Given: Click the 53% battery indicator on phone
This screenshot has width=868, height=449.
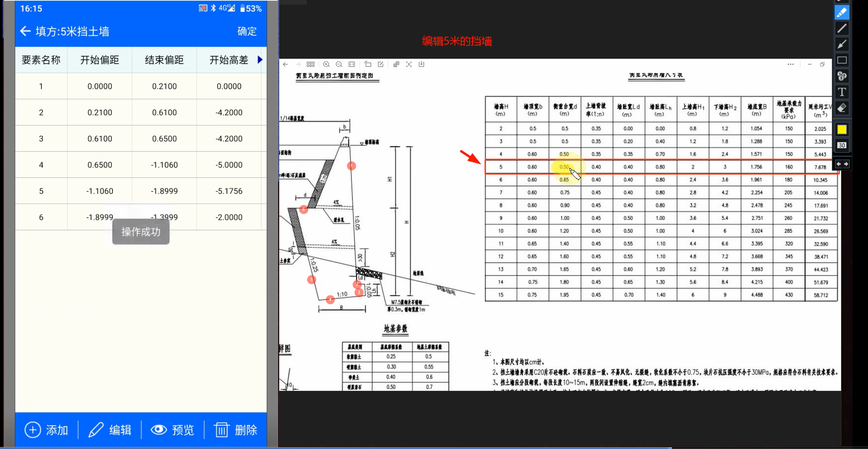Looking at the screenshot, I should 250,8.
